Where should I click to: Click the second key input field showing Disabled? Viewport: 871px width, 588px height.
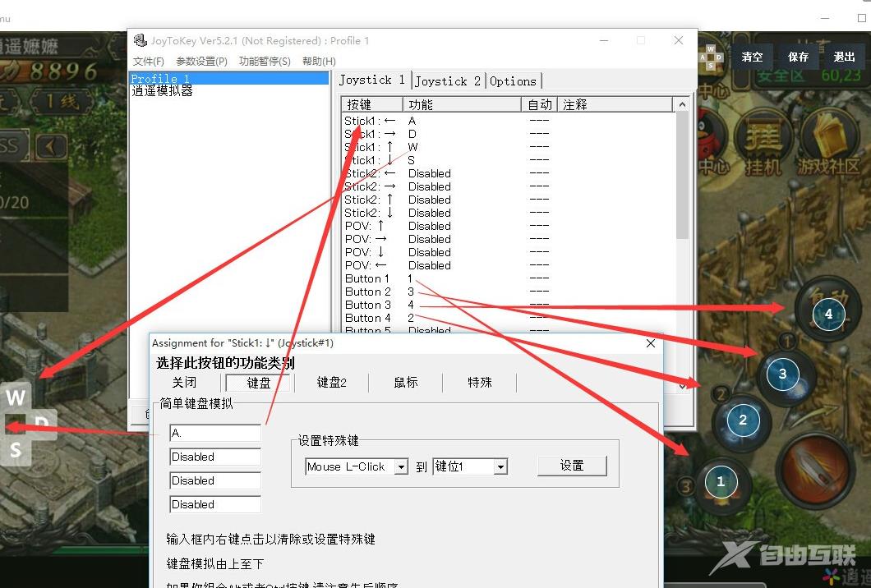click(215, 457)
